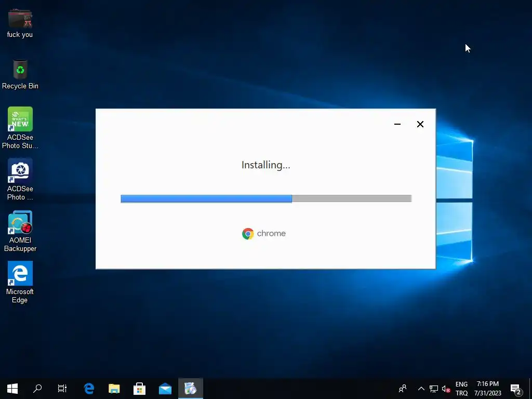Open Action Center notifications icon
532x399 pixels.
pyautogui.click(x=516, y=389)
